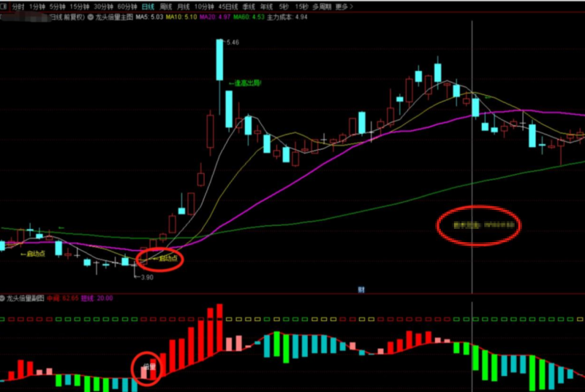Screen dimensions: 585x392
Task: Select the tallest cyan candle at peak
Action: tap(219, 60)
